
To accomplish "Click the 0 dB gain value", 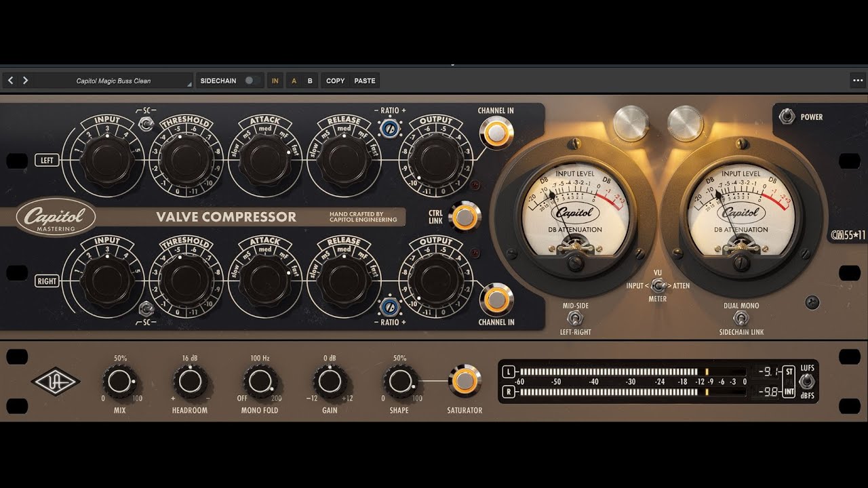I will (330, 358).
